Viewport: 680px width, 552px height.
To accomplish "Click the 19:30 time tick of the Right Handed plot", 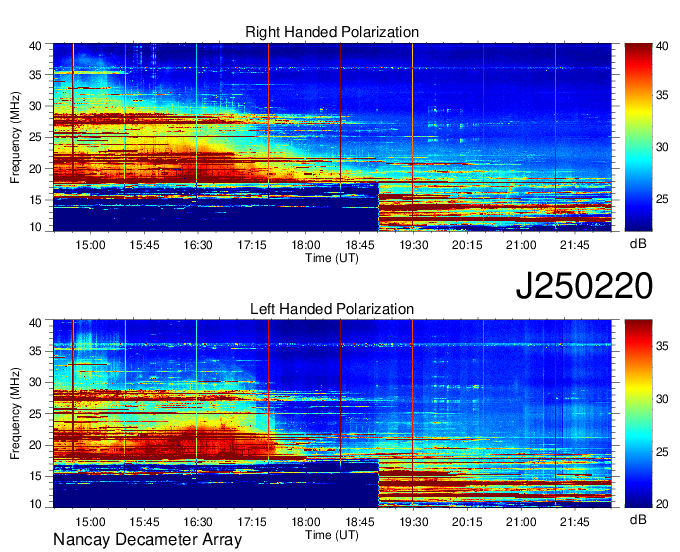I will click(414, 245).
